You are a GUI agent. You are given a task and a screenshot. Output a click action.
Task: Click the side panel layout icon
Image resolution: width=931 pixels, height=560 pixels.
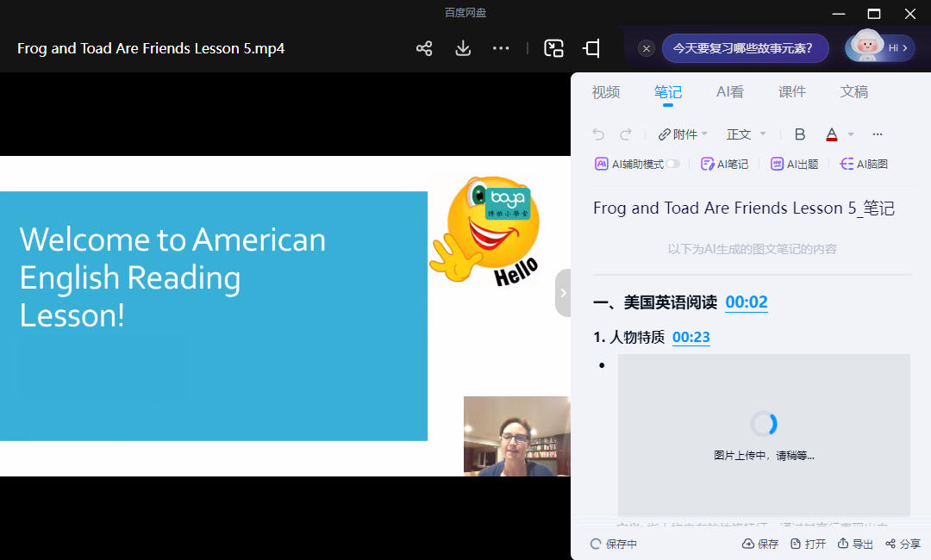click(591, 48)
